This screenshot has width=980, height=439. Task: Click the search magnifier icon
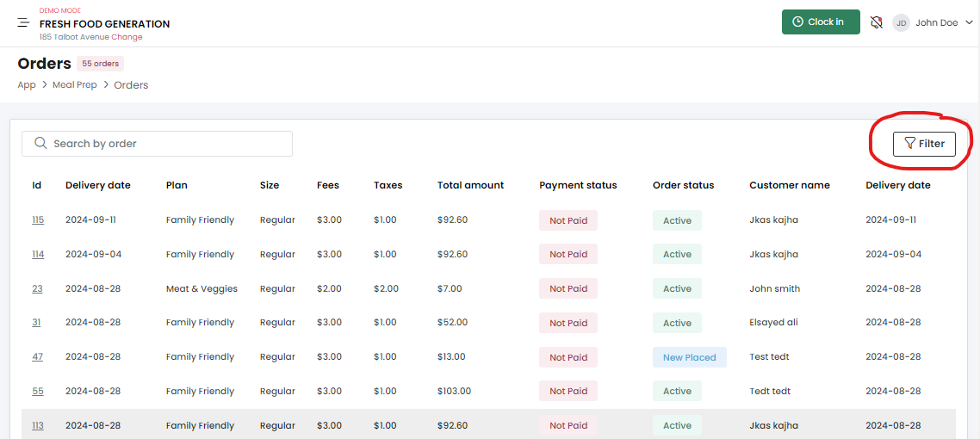point(40,143)
